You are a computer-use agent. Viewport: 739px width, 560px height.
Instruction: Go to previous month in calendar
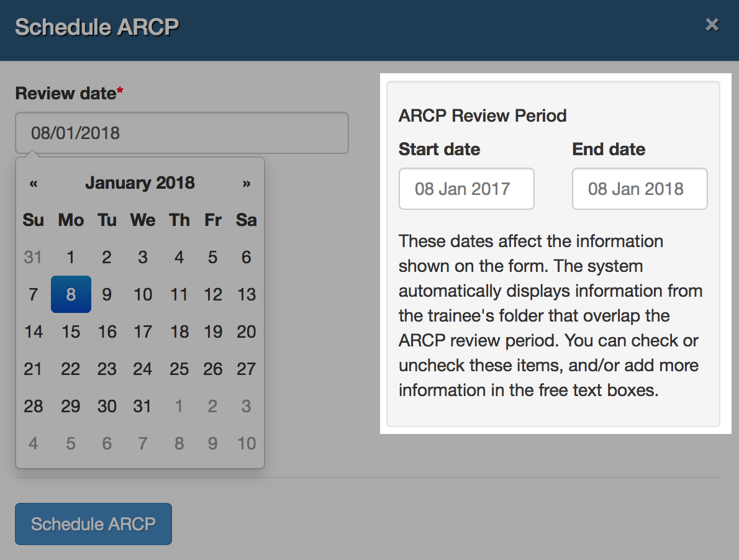(34, 183)
